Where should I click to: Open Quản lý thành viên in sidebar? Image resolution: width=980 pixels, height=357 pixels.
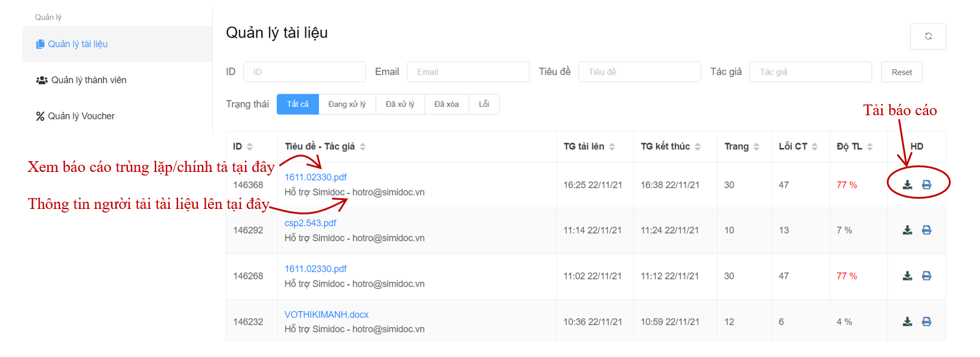tap(117, 80)
